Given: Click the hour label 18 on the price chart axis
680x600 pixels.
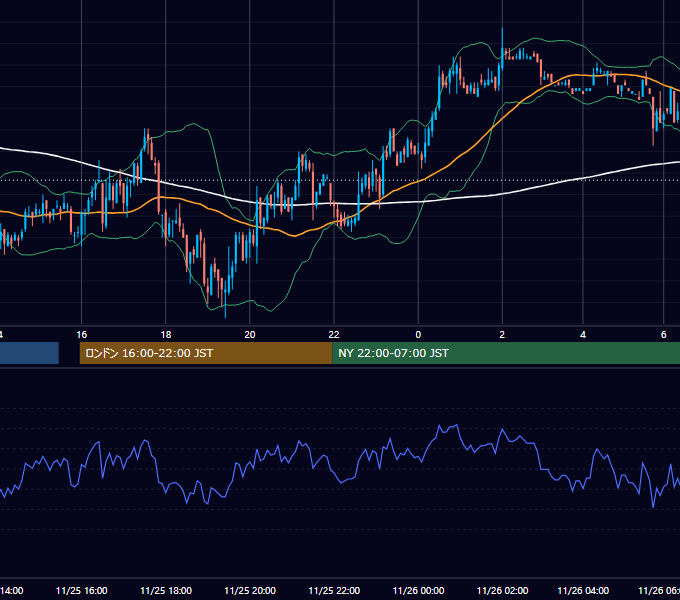Looking at the screenshot, I should point(166,335).
